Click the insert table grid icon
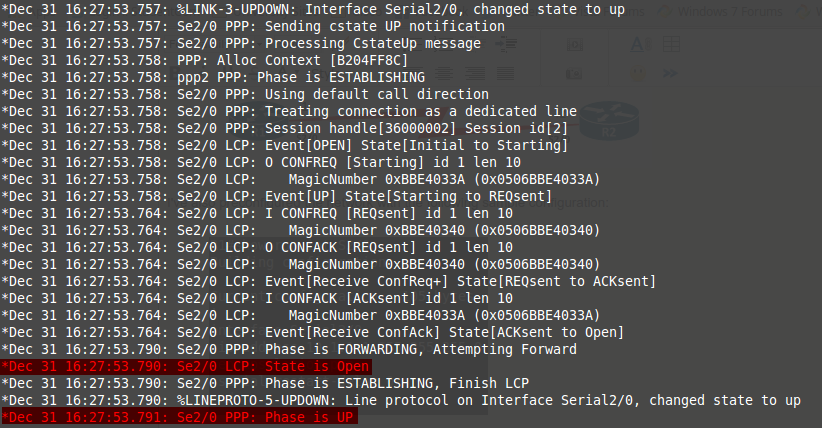Viewport: 822px width, 428px height. coord(671,45)
